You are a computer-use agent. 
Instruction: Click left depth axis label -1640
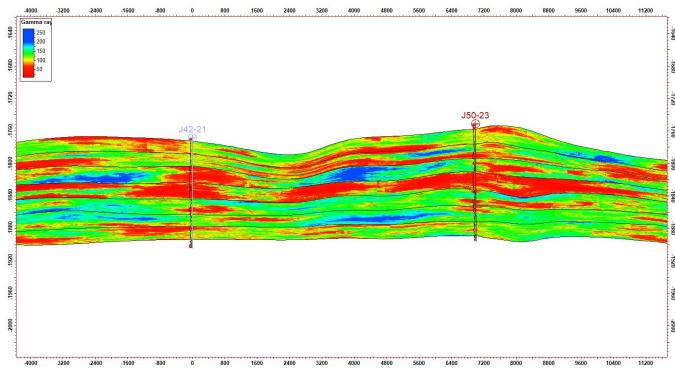pos(10,32)
